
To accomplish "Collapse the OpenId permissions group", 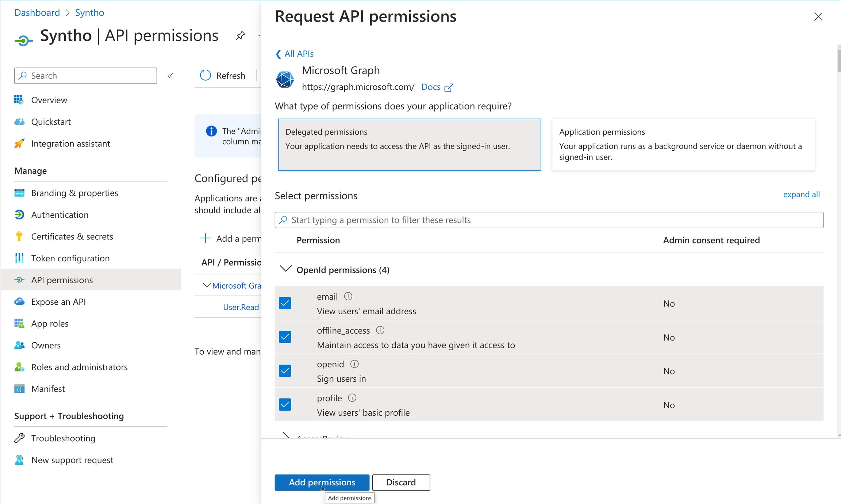I will (285, 269).
